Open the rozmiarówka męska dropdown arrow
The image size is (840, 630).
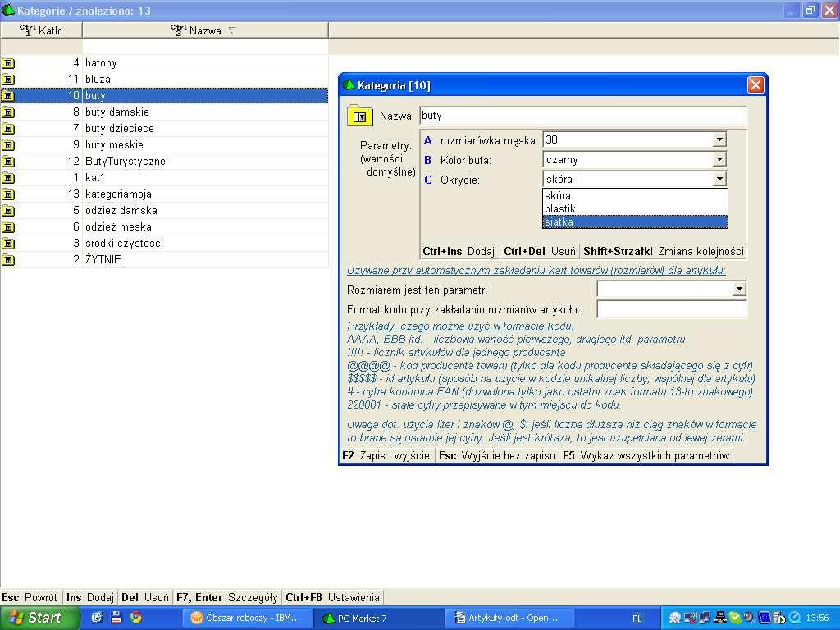(x=719, y=139)
